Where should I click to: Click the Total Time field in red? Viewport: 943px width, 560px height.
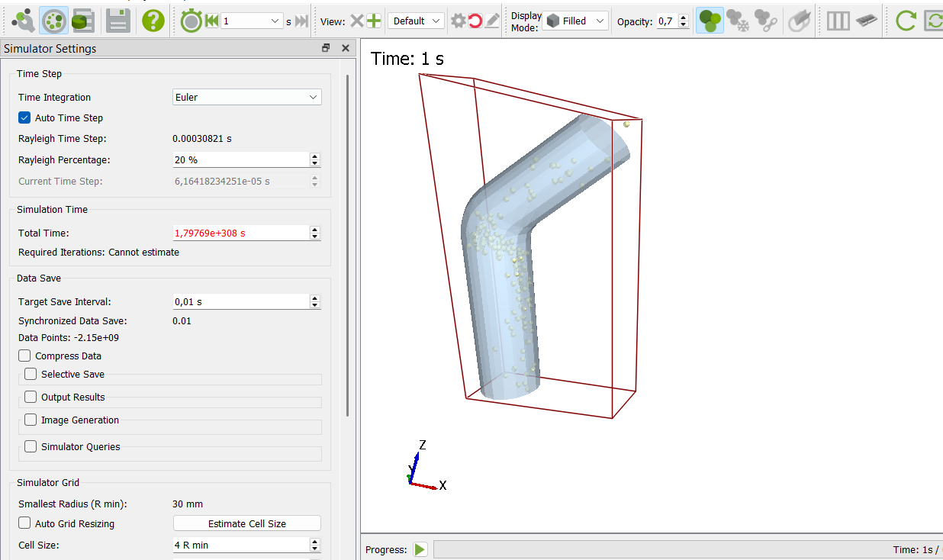tap(241, 233)
